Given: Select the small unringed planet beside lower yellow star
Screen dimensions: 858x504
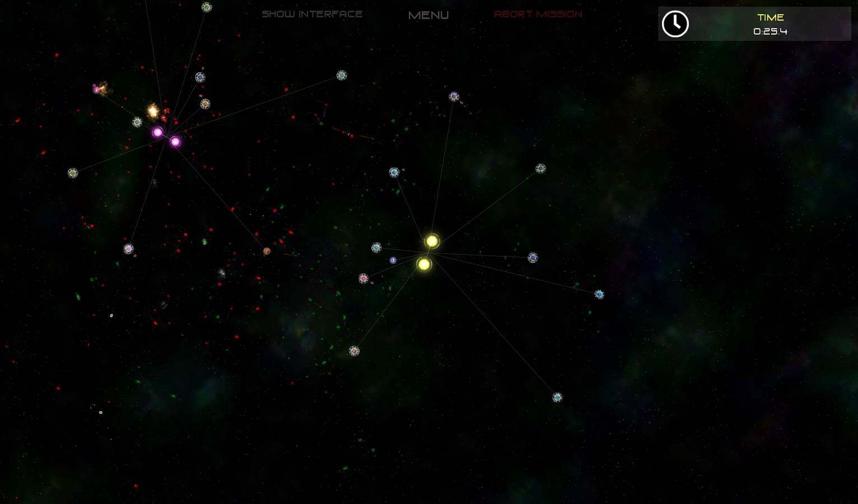Looking at the screenshot, I should click(393, 260).
